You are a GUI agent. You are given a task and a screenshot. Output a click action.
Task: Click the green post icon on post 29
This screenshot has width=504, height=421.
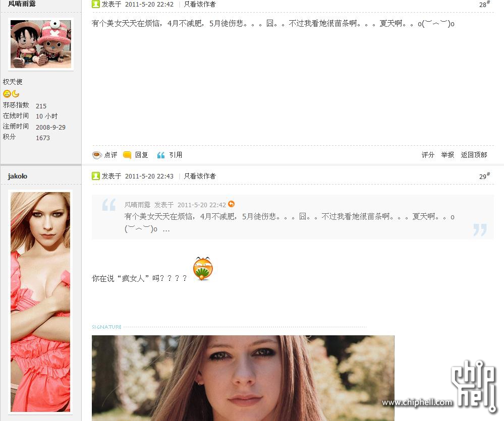pyautogui.click(x=95, y=175)
